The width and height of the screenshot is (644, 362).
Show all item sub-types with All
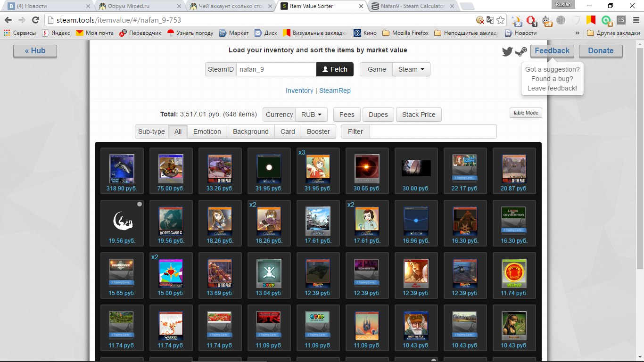coord(178,132)
